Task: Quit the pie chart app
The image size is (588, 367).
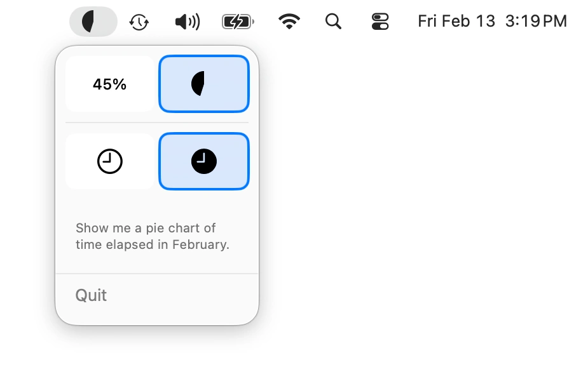Action: pyautogui.click(x=90, y=295)
